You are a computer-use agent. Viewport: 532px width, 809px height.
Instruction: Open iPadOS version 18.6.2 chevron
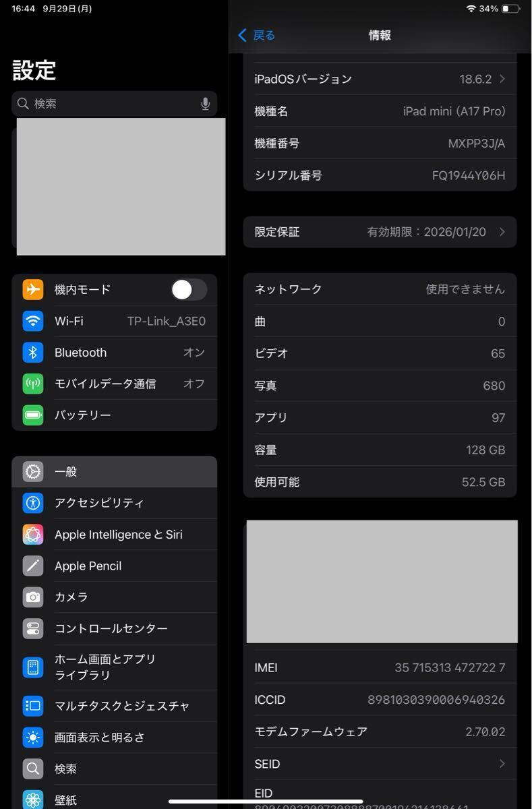(x=502, y=79)
